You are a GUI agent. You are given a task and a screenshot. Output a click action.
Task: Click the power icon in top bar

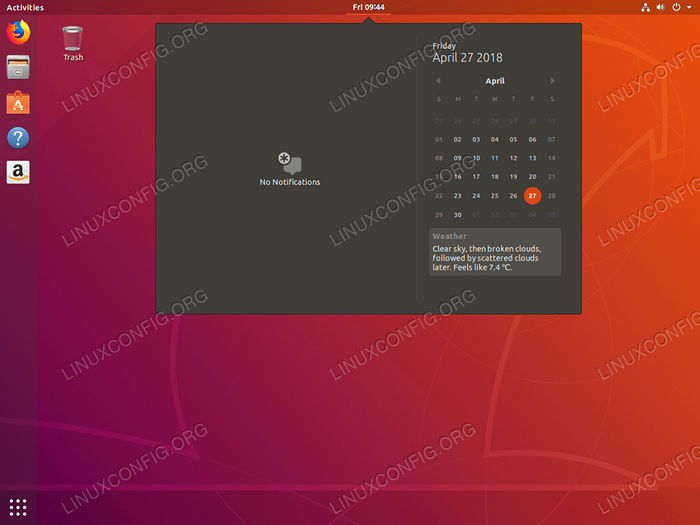coord(676,7)
